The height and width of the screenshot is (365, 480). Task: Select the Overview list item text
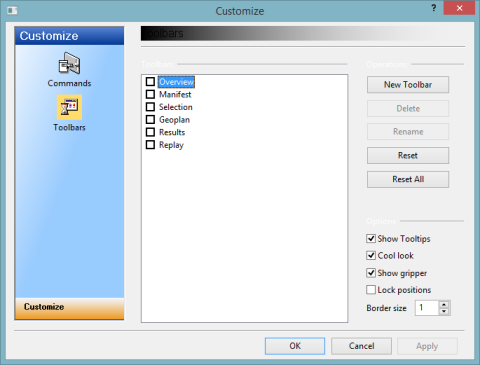[176, 82]
